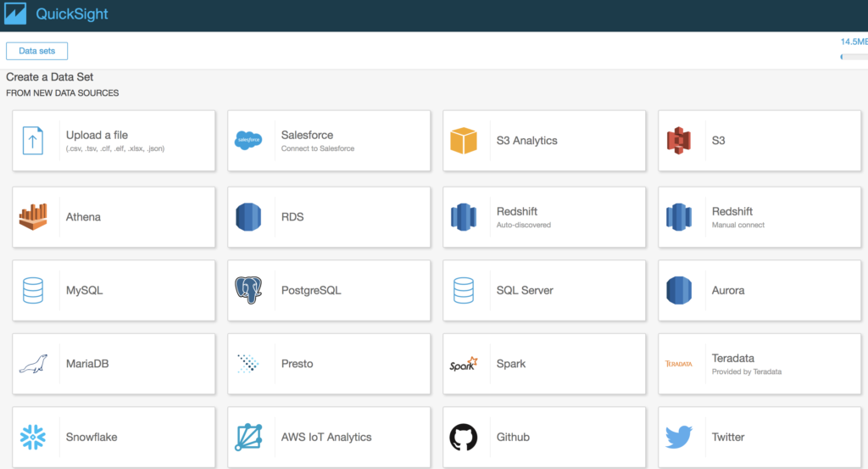Pick the Redshift Manual connect option
This screenshot has height=469, width=868.
click(x=759, y=217)
